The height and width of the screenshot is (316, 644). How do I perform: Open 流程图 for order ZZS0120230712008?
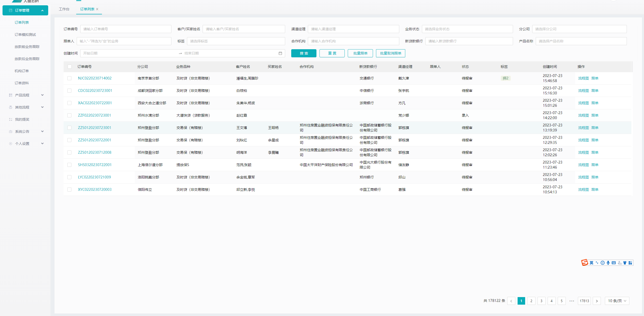point(583,152)
